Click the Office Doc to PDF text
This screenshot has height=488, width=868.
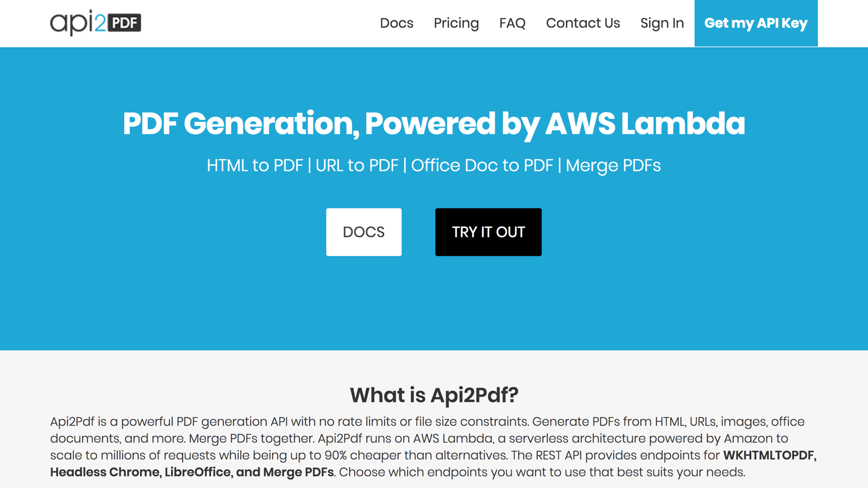(482, 165)
